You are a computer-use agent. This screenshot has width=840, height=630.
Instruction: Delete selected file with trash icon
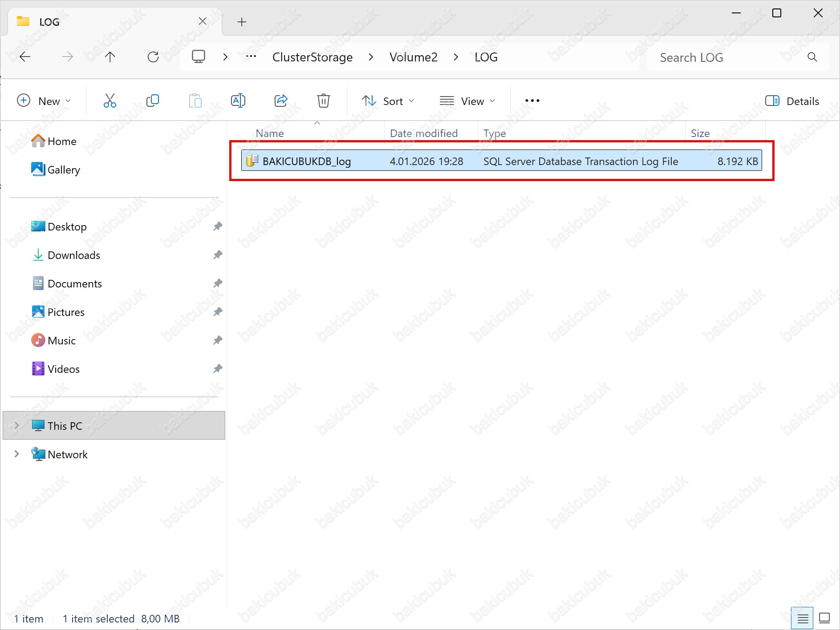324,101
